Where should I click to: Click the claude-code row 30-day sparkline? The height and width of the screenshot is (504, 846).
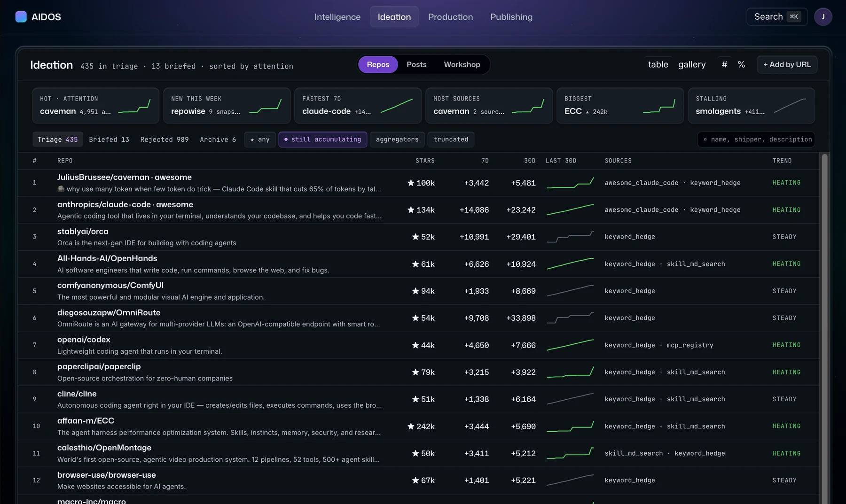click(570, 209)
